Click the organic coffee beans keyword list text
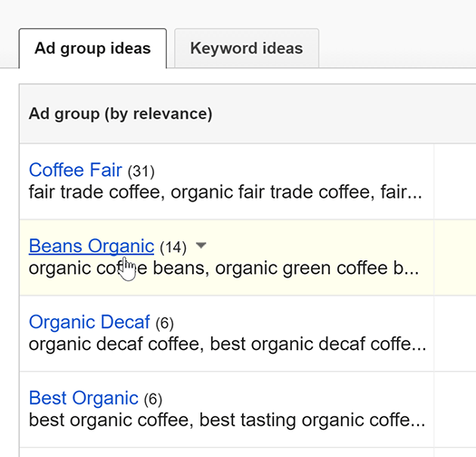The image size is (476, 457). [224, 268]
